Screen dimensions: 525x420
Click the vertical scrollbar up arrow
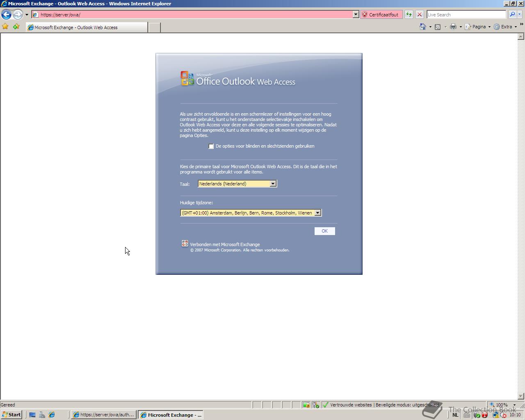click(x=521, y=37)
